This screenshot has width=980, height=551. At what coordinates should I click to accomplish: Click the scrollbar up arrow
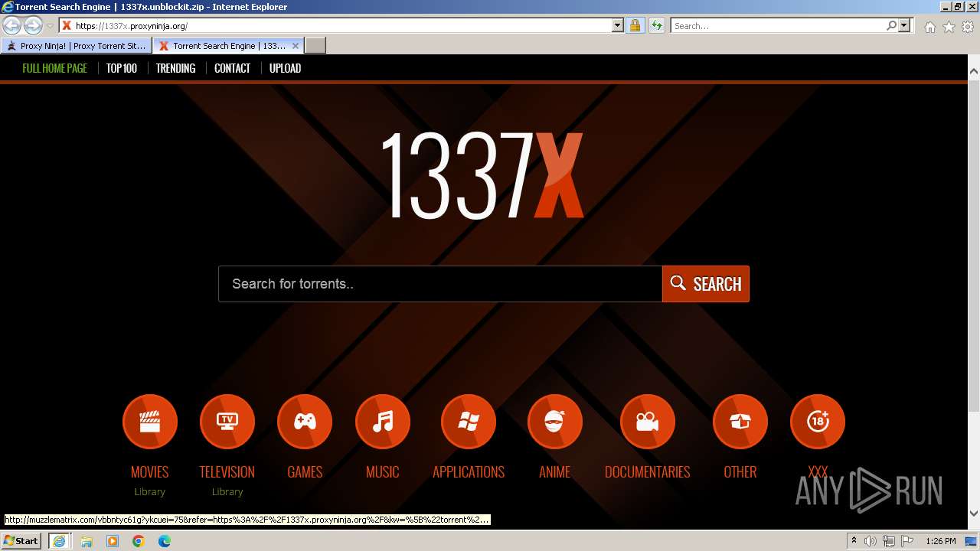(x=974, y=70)
